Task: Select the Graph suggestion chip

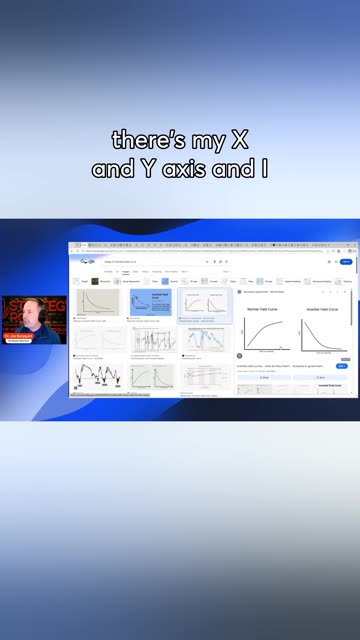Action: tap(81, 281)
